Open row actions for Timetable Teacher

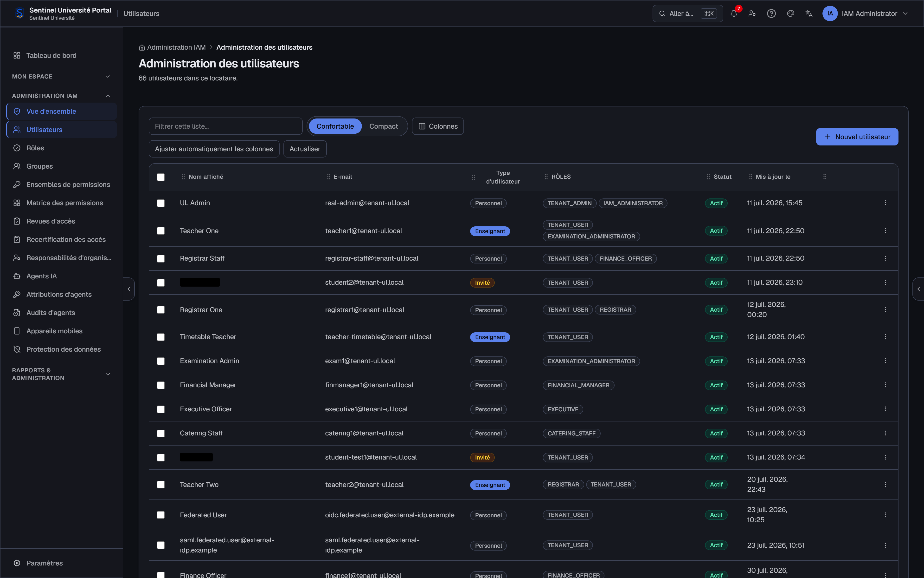[x=885, y=337]
